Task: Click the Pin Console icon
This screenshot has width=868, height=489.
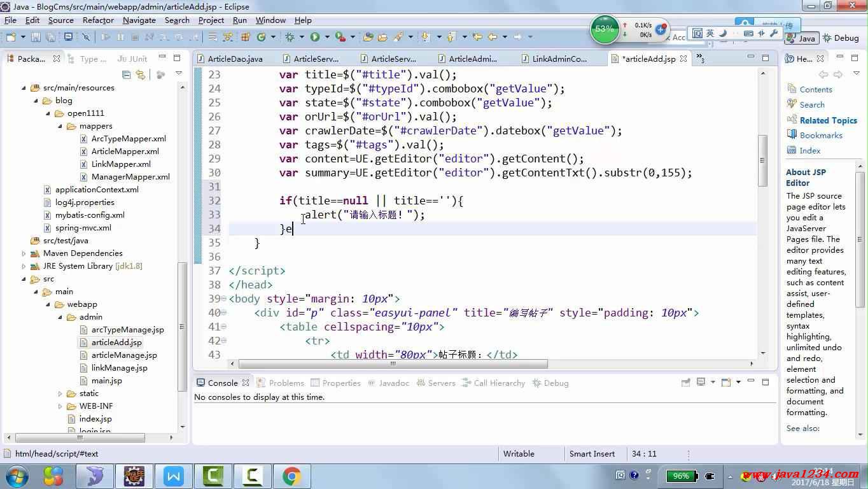Action: 685,383
